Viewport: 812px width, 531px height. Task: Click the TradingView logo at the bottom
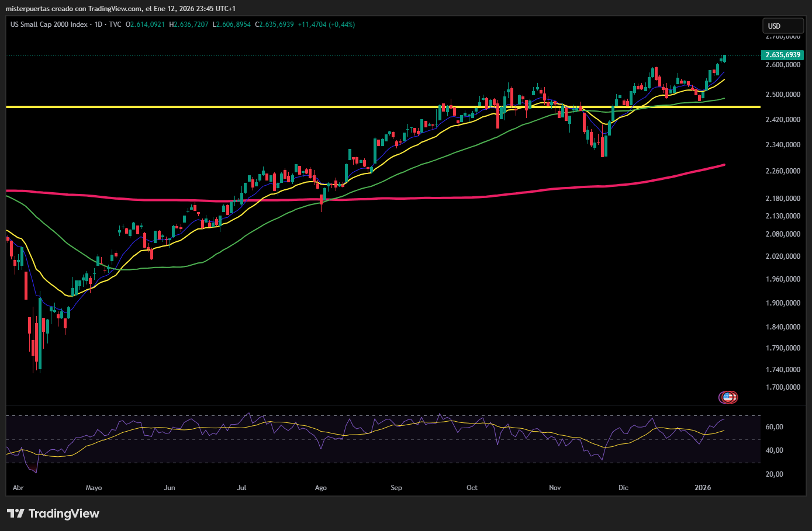tap(53, 513)
